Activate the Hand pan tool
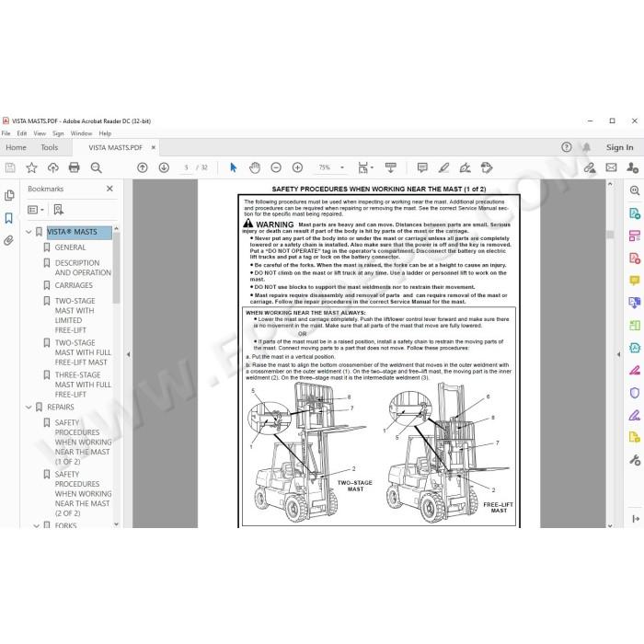 tap(255, 167)
